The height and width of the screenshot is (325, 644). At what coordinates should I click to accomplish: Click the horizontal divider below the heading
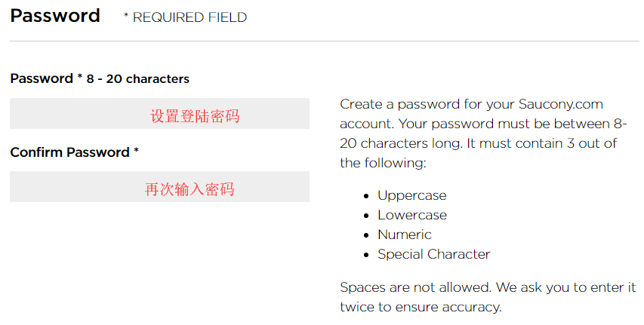pyautogui.click(x=324, y=41)
